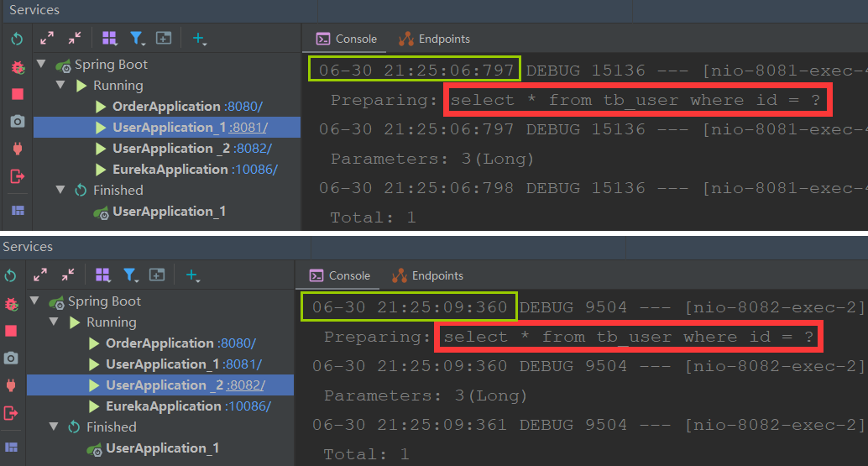This screenshot has width=868, height=466.
Task: Click debug bug icon in bottom left sidebar
Action: (x=11, y=305)
